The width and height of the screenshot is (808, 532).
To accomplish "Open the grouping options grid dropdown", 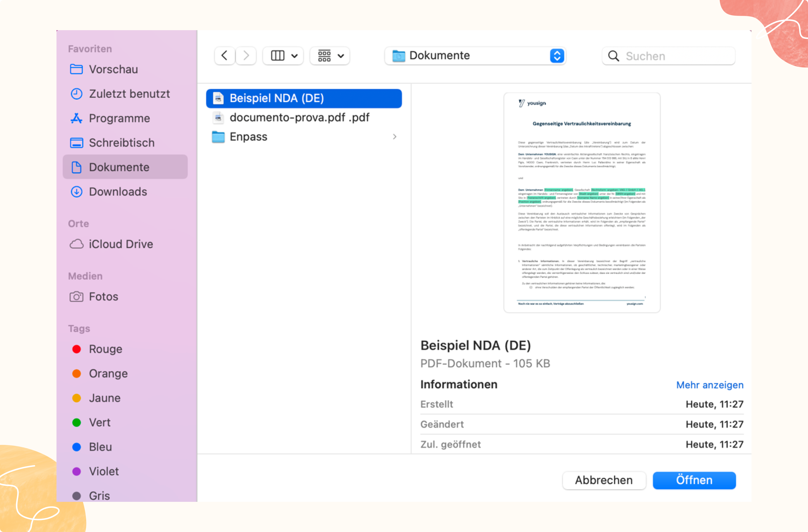I will [330, 56].
